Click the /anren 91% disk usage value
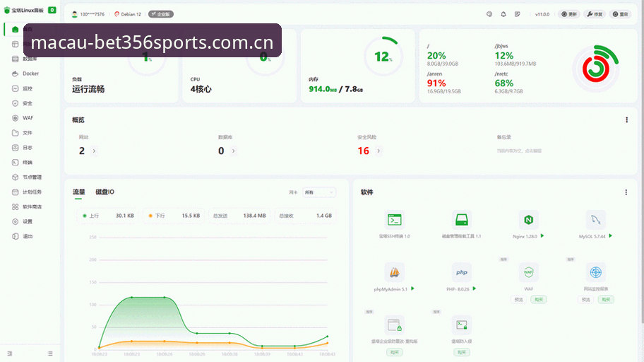The image size is (644, 362). 436,83
